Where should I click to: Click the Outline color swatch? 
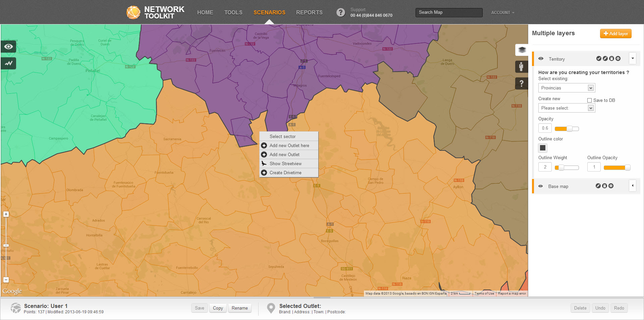coord(542,148)
